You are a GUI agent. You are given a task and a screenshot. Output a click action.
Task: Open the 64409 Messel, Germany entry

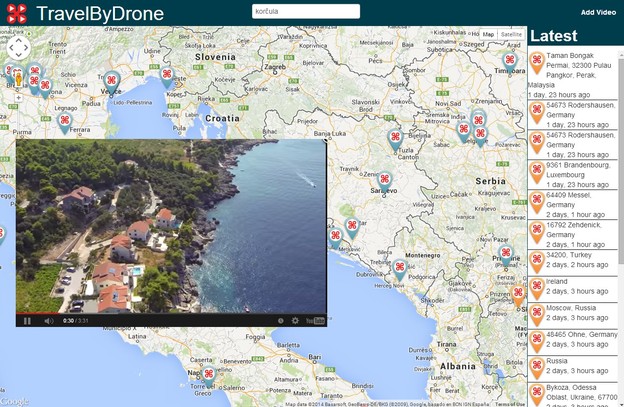(573, 204)
